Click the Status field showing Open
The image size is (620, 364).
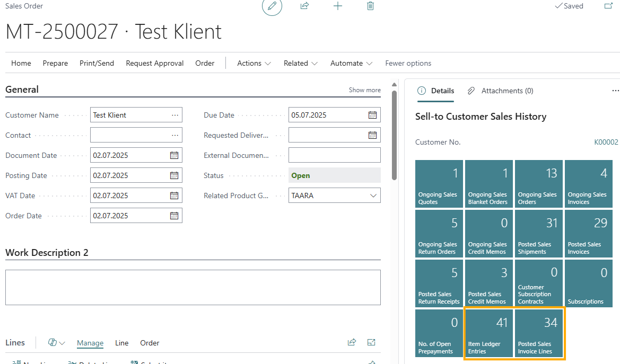pos(335,175)
